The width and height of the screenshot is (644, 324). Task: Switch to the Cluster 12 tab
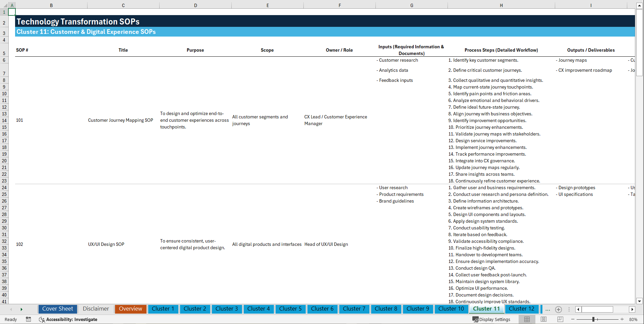pyautogui.click(x=522, y=309)
